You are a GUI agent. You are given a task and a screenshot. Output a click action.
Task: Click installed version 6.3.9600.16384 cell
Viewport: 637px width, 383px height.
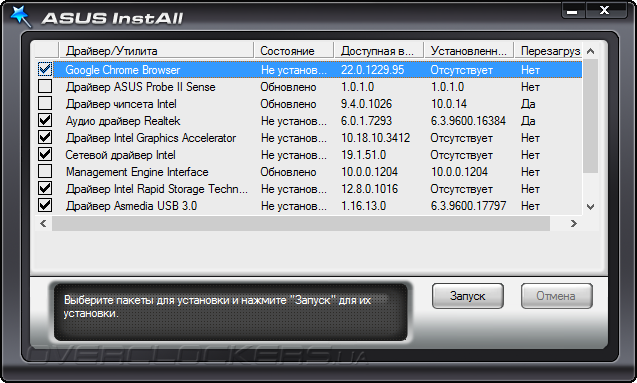tap(468, 121)
